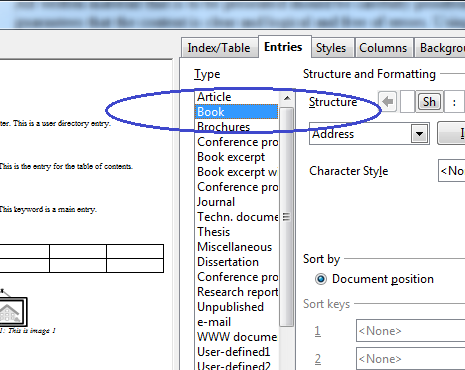Select Article in Type list
This screenshot has height=370, width=465.
[236, 97]
